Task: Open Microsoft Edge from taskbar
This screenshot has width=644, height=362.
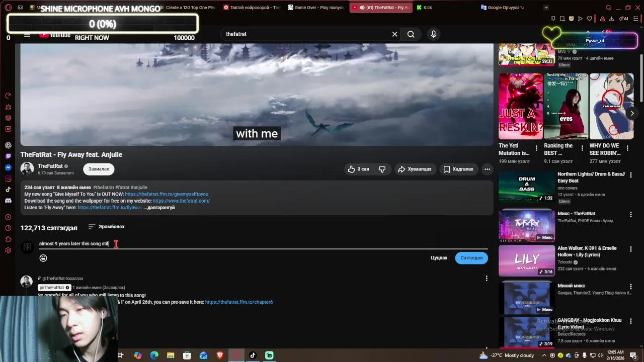Action: click(154, 355)
